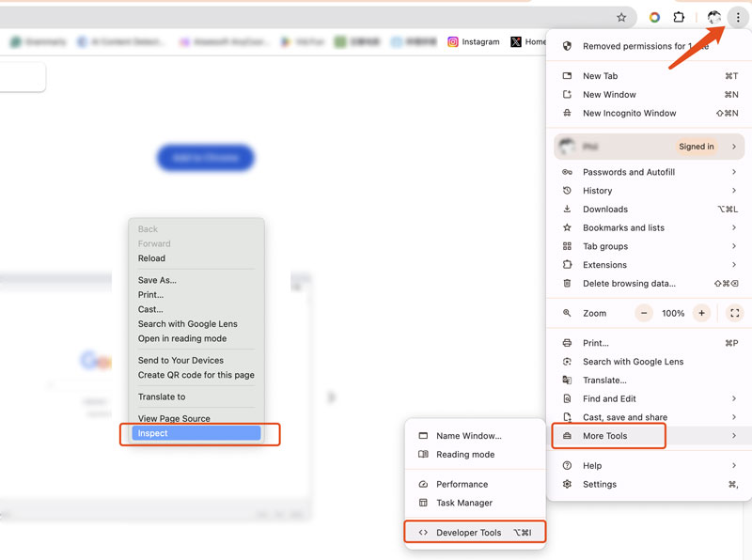Click the profile avatar in the toolbar

(x=714, y=18)
